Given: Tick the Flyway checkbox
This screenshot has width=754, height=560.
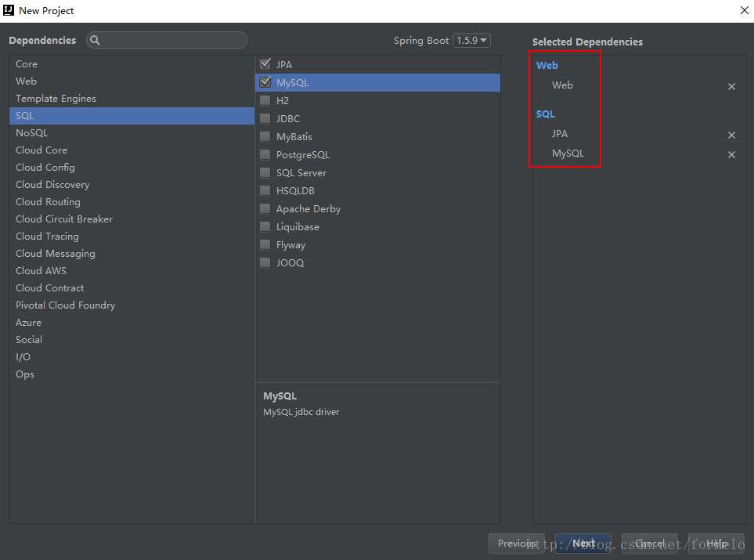Looking at the screenshot, I should point(265,244).
